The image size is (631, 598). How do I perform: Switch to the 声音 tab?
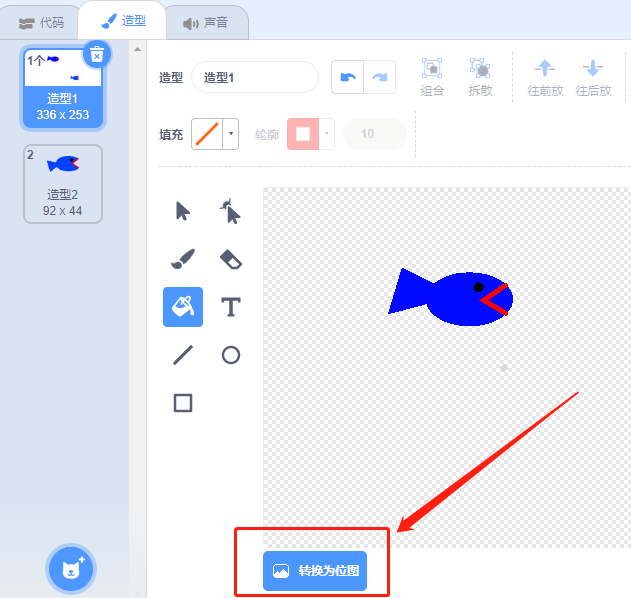[206, 23]
